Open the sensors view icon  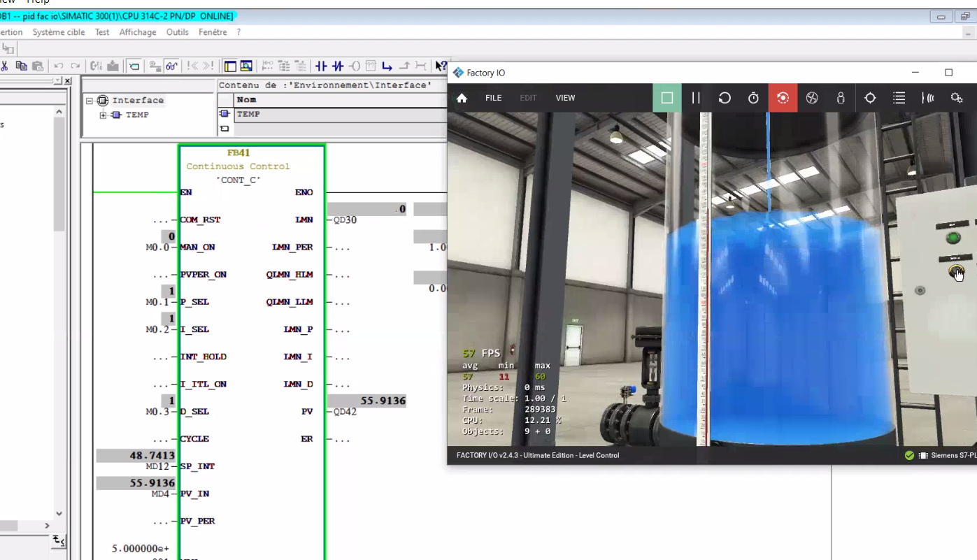(x=928, y=98)
